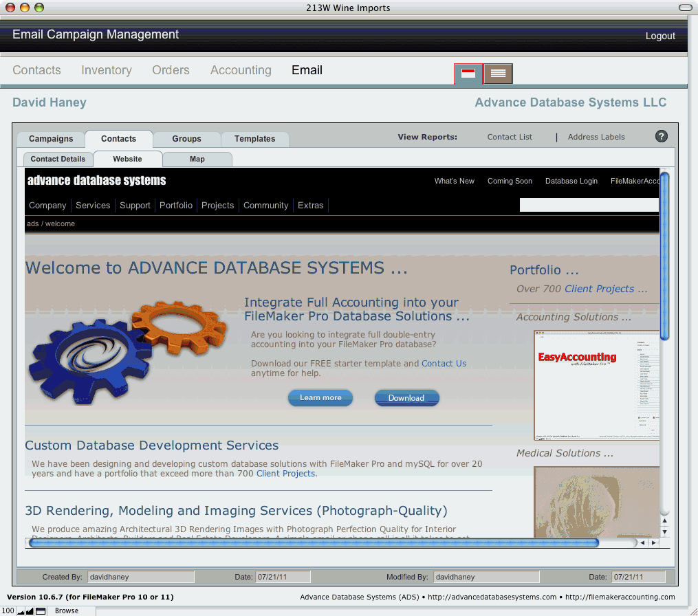Screen dimensions: 698x616
Task: Click the horizontal scroll left arrow
Action: pyautogui.click(x=642, y=542)
